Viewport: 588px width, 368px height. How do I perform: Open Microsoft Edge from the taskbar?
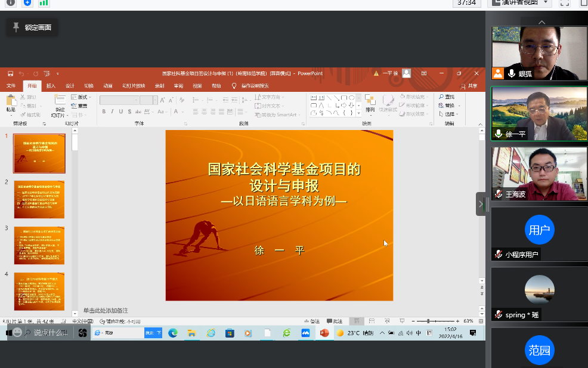[173, 333]
